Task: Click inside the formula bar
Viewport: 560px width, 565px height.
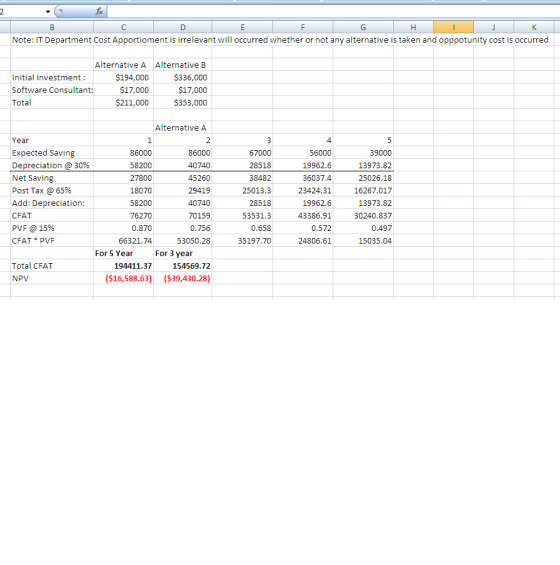Action: click(x=333, y=12)
